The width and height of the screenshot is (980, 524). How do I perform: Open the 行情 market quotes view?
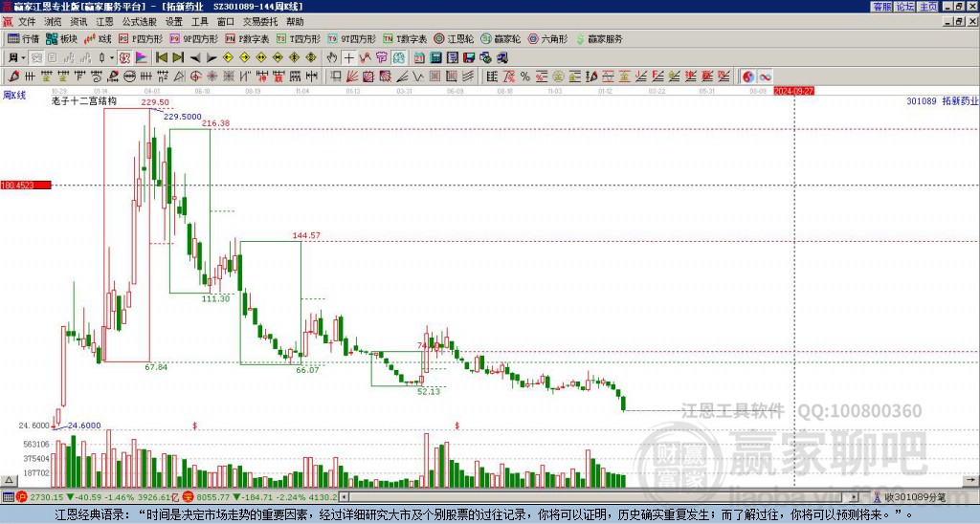(23, 38)
